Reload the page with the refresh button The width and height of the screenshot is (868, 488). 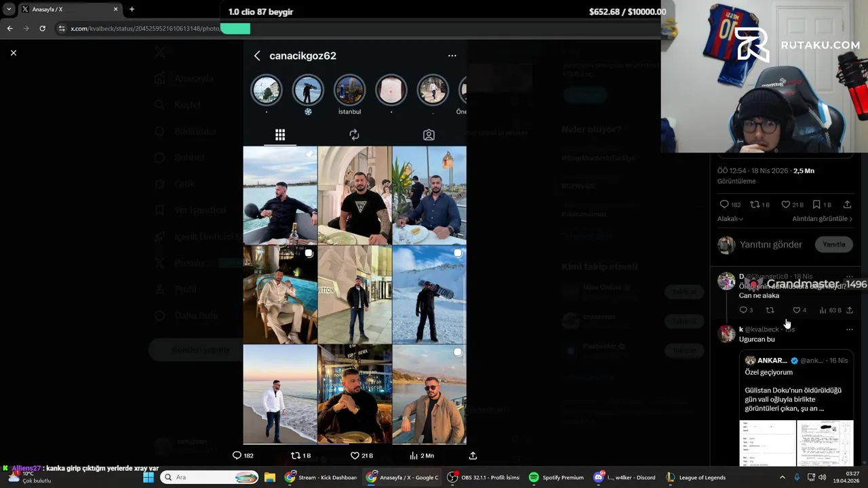[x=42, y=28]
